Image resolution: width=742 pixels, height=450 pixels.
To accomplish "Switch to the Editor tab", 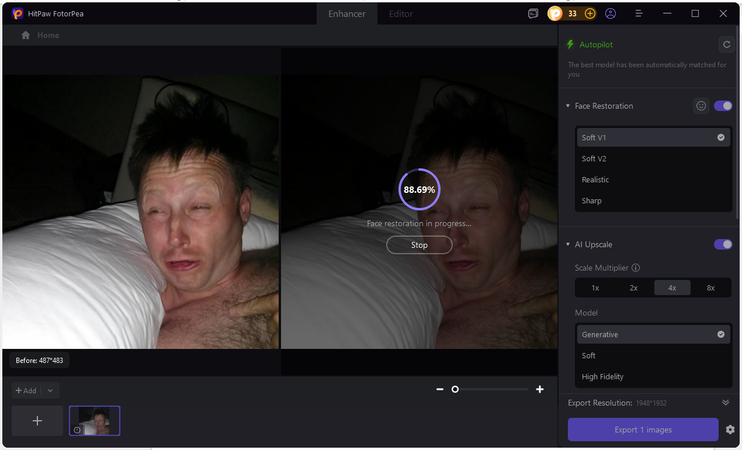I will [x=400, y=14].
